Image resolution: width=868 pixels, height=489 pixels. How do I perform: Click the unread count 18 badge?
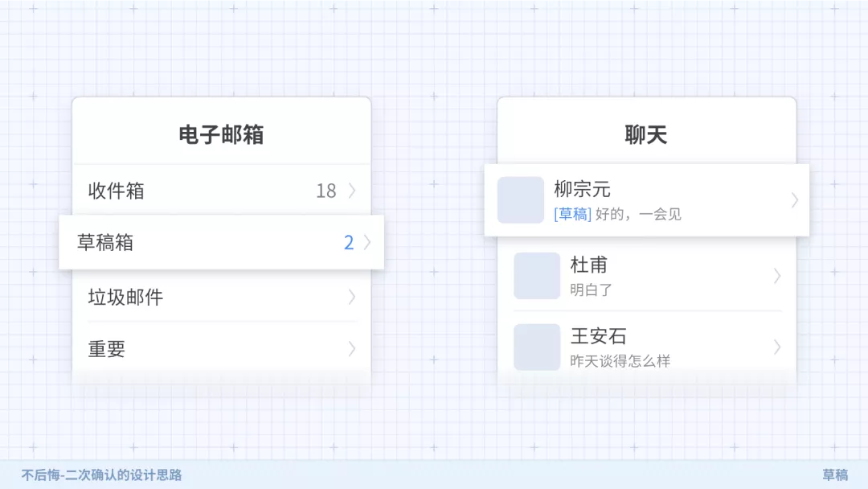pyautogui.click(x=326, y=191)
